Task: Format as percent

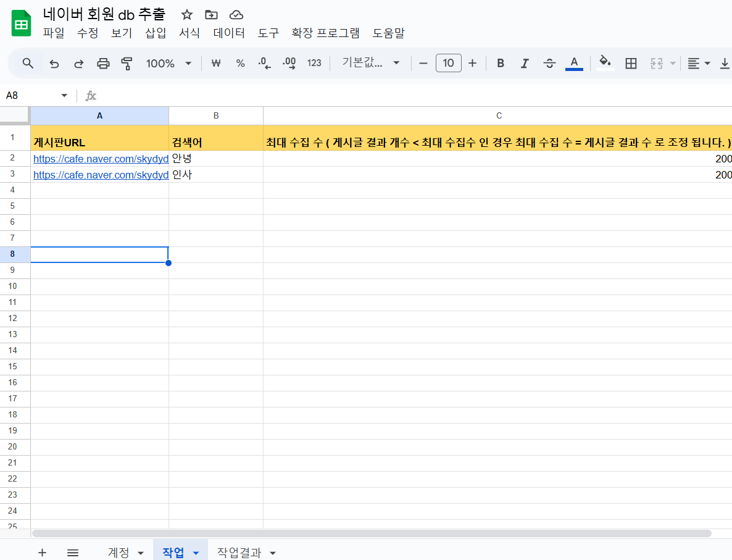Action: click(241, 63)
